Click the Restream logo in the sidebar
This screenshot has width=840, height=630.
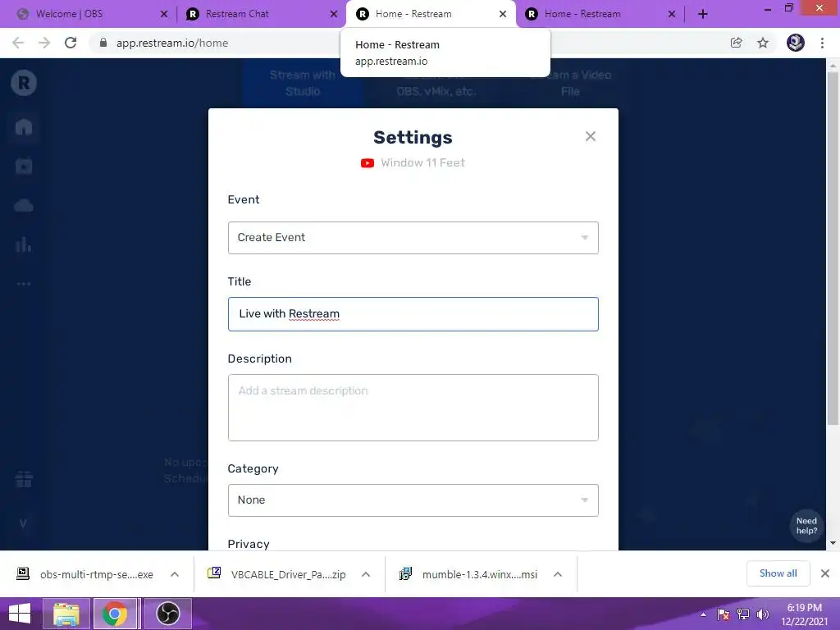[x=24, y=83]
